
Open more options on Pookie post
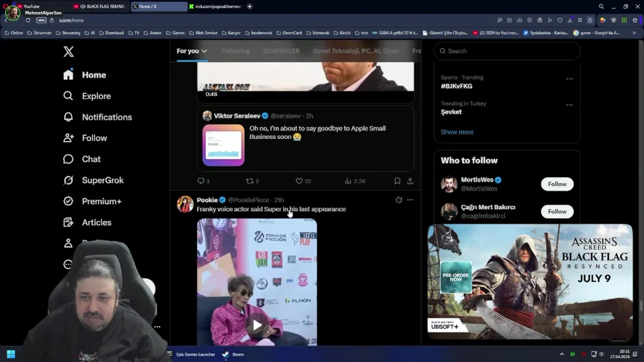click(x=410, y=200)
